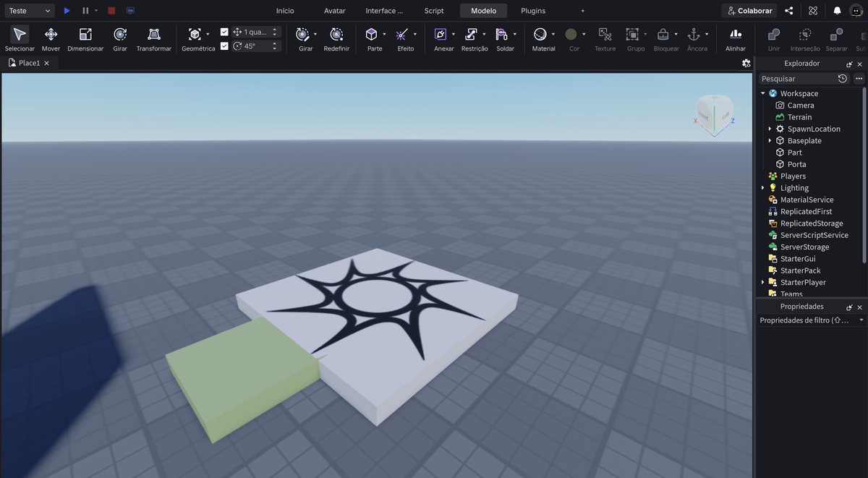Screen dimensions: 868x478
Task: Close the Place1 tab
Action: tap(47, 63)
